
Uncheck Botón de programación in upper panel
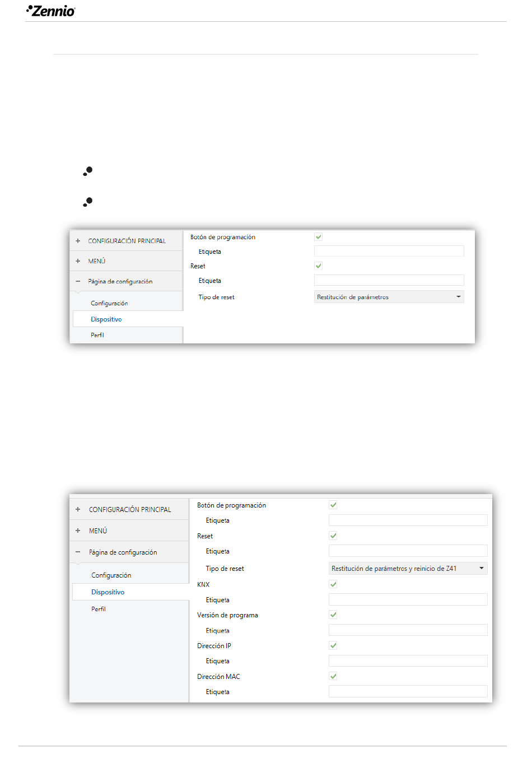(318, 237)
